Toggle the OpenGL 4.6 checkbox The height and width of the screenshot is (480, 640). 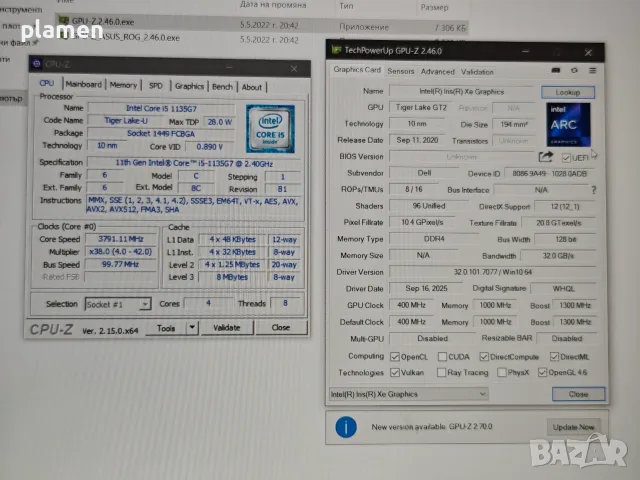click(542, 373)
